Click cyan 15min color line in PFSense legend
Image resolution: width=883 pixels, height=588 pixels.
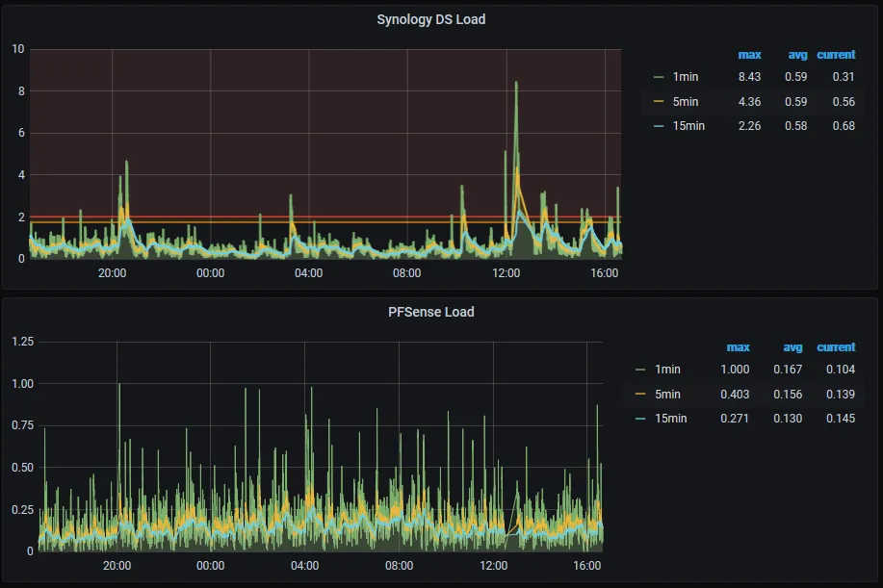pos(640,419)
